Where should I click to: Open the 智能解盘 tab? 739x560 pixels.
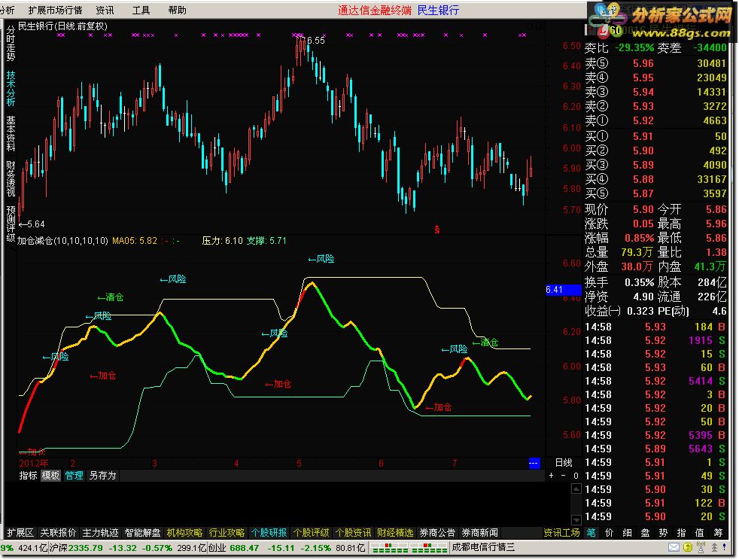click(x=142, y=533)
